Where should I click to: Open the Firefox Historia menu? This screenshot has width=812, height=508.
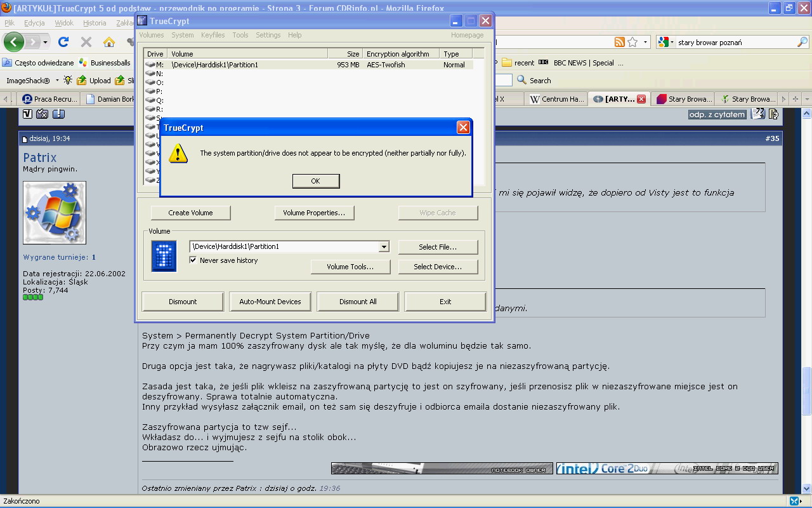95,23
